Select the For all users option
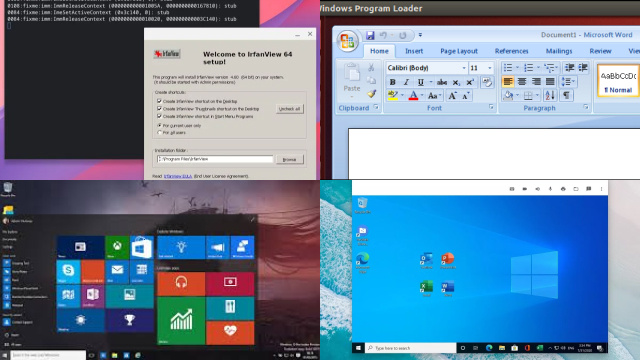Image resolution: width=640 pixels, height=360 pixels. [x=160, y=132]
